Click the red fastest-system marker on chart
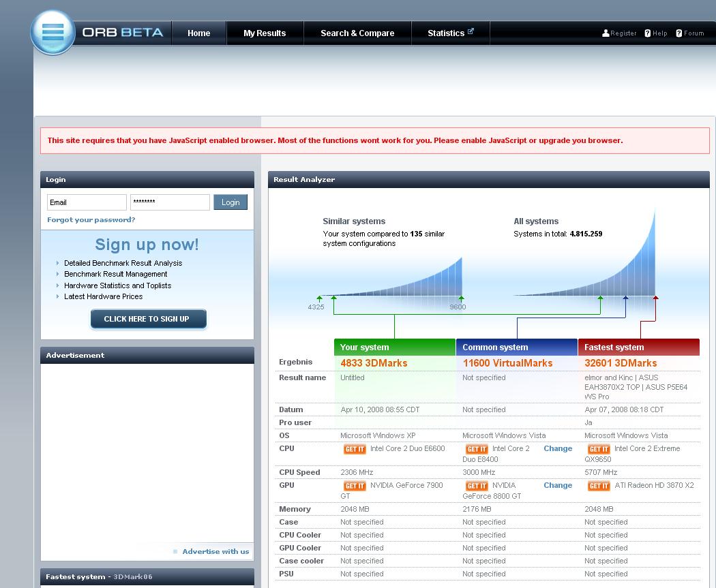 coord(656,298)
